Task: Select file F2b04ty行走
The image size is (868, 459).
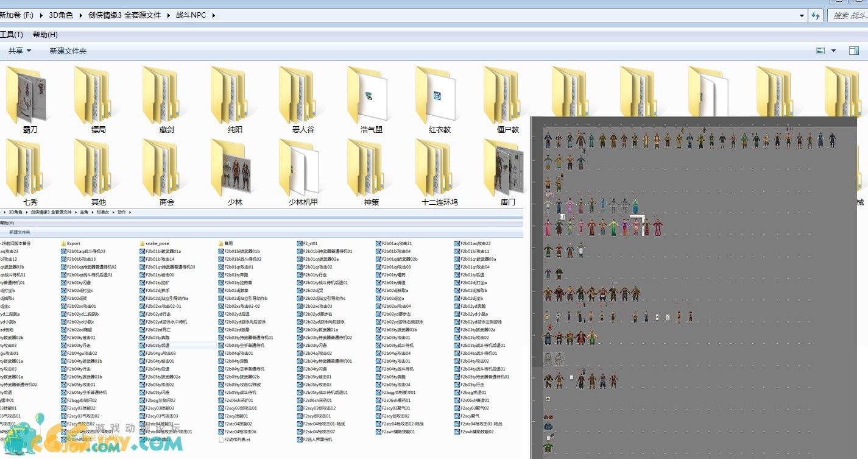Action: (x=76, y=369)
